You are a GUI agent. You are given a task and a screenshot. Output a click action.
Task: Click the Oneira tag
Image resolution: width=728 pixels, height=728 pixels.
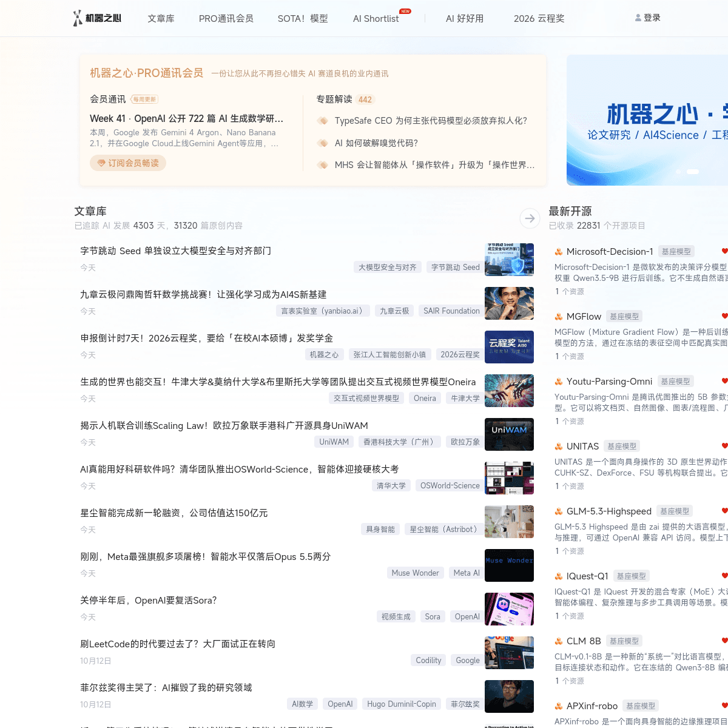[425, 398]
